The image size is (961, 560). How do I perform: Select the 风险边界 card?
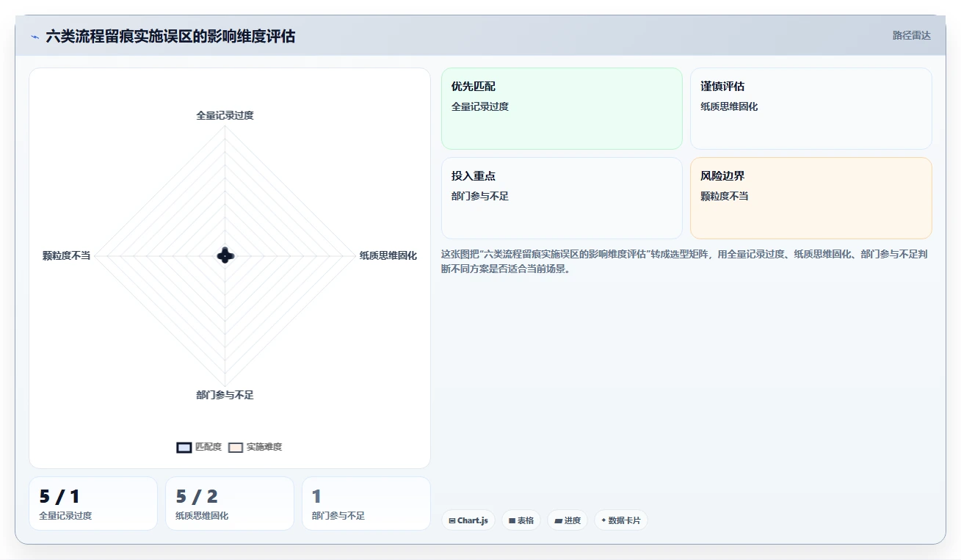click(811, 198)
